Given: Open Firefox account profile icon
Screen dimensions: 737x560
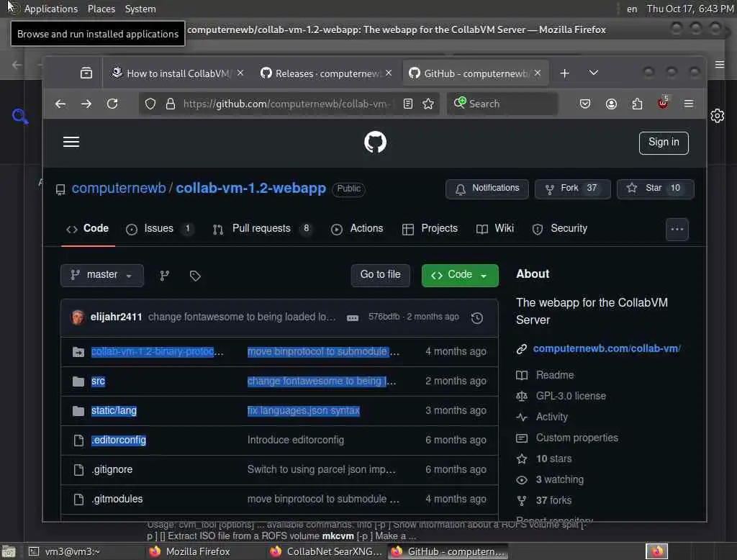Looking at the screenshot, I should click(x=611, y=104).
